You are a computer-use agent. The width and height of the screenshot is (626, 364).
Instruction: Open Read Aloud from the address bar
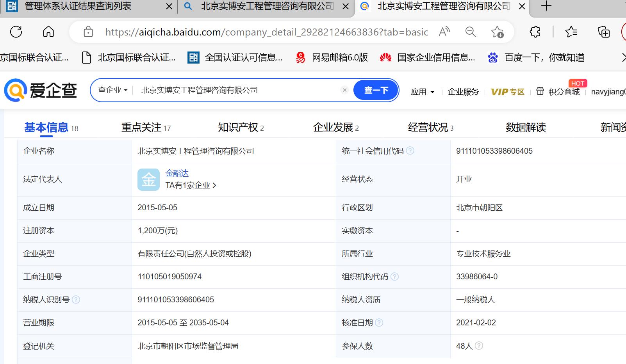point(444,32)
